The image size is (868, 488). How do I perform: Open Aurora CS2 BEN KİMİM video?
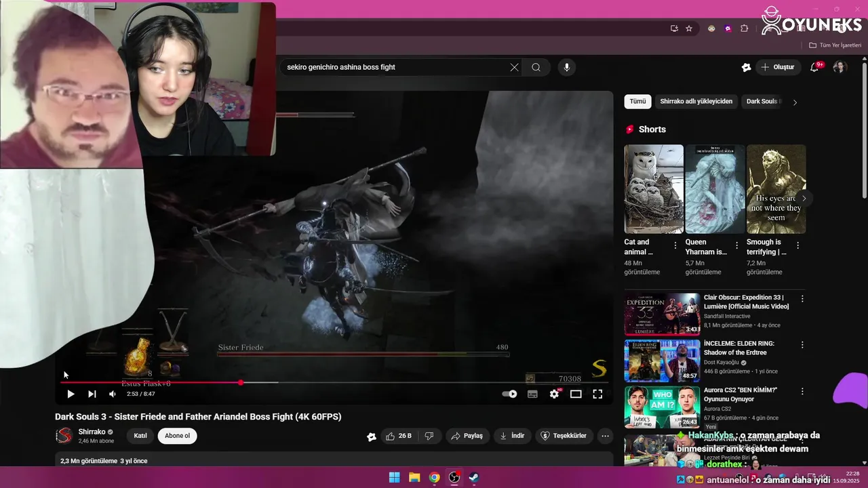pyautogui.click(x=741, y=394)
